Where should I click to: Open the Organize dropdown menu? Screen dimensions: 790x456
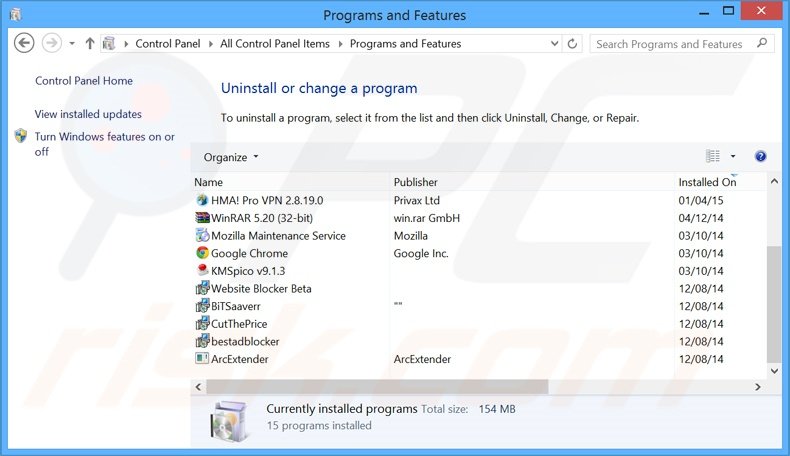point(231,157)
